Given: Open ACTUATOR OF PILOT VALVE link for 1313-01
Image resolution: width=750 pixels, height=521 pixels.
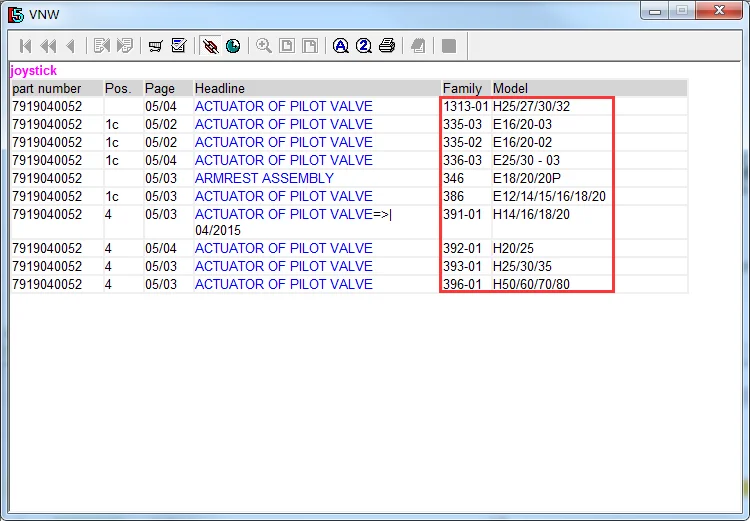Looking at the screenshot, I should coord(284,106).
